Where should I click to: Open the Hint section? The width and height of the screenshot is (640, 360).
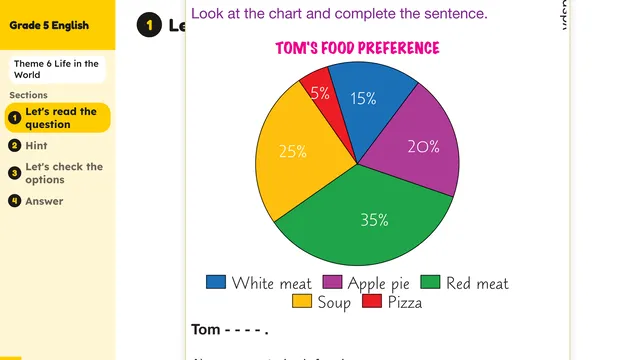coord(36,145)
